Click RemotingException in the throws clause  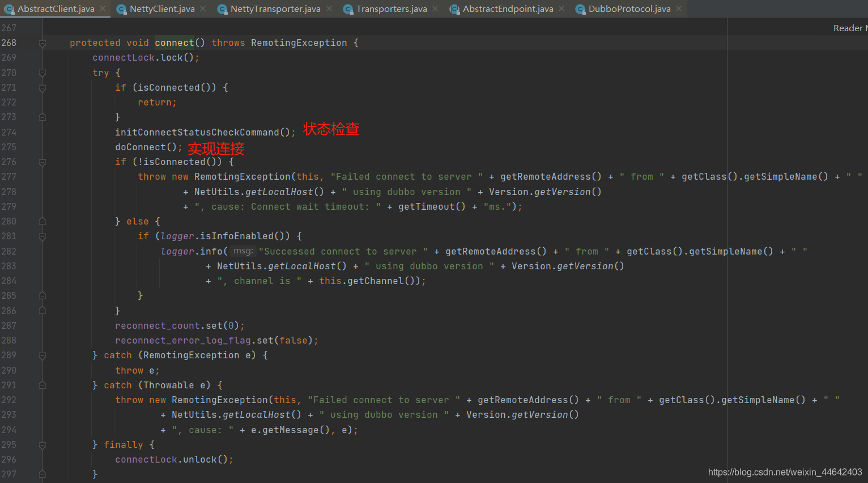point(299,43)
